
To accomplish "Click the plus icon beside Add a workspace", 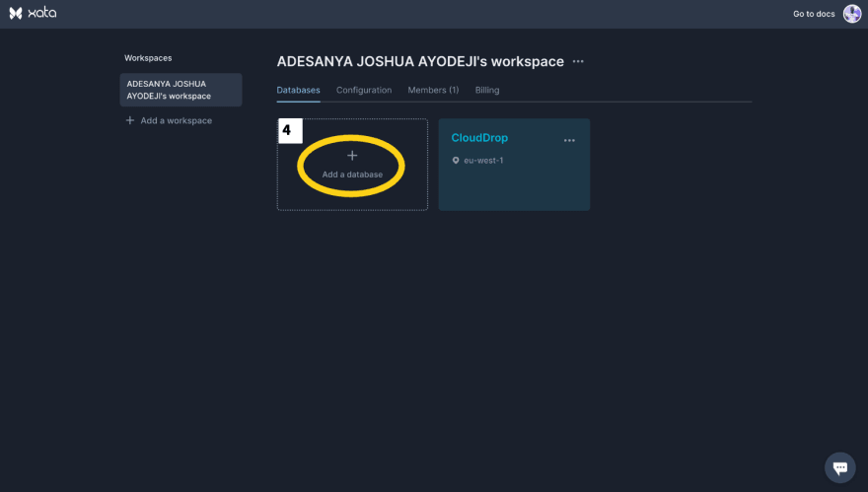I will tap(130, 120).
